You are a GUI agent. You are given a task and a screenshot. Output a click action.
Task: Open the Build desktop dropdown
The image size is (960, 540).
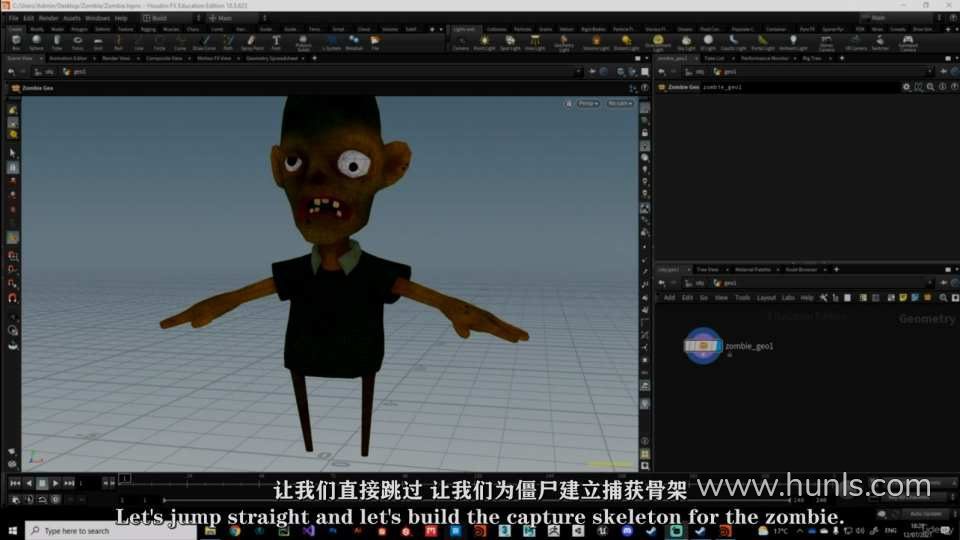[171, 18]
